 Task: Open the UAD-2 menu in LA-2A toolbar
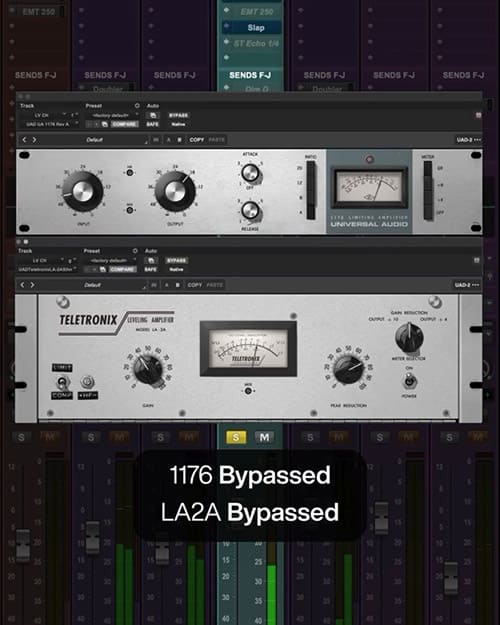pos(467,285)
